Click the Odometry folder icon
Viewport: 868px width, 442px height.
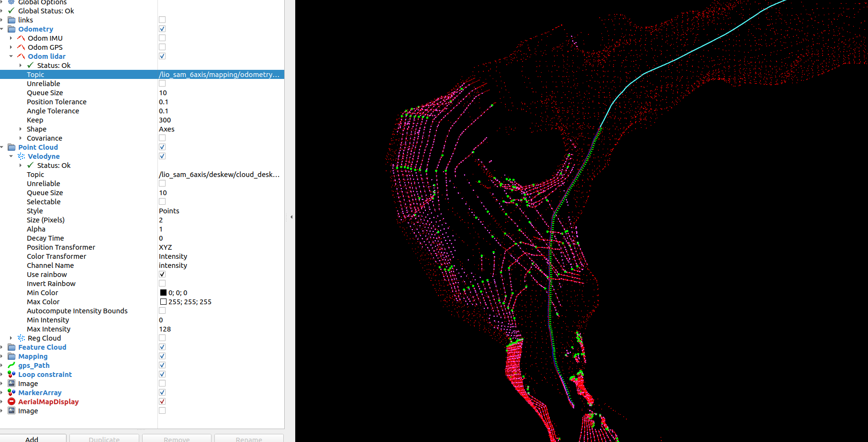tap(11, 29)
